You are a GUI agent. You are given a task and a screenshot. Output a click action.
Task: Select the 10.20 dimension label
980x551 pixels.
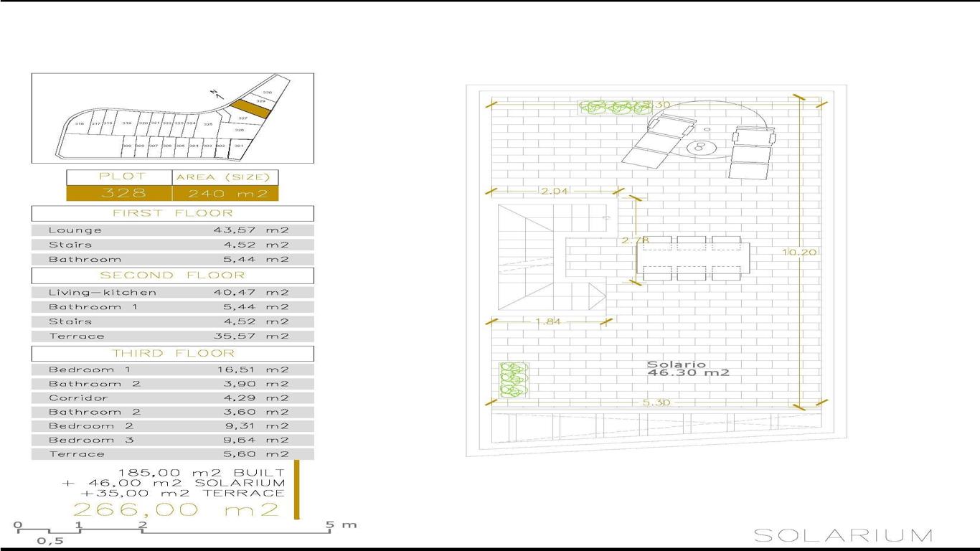click(800, 253)
